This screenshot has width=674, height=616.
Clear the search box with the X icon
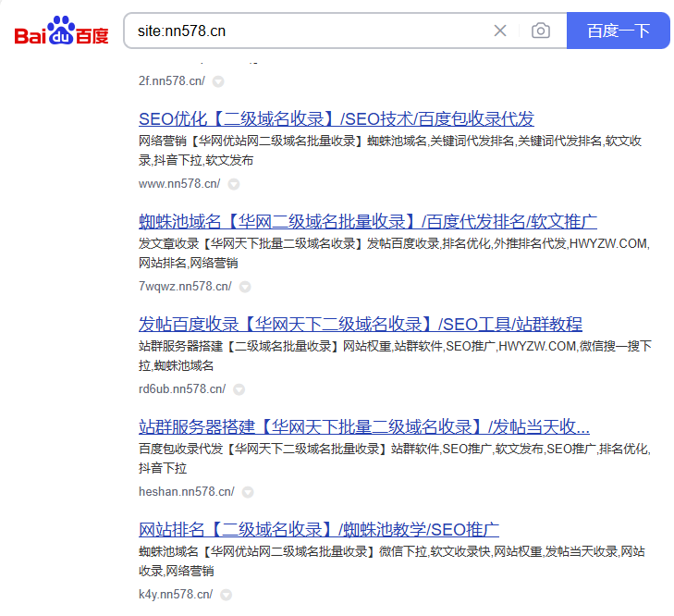[500, 31]
